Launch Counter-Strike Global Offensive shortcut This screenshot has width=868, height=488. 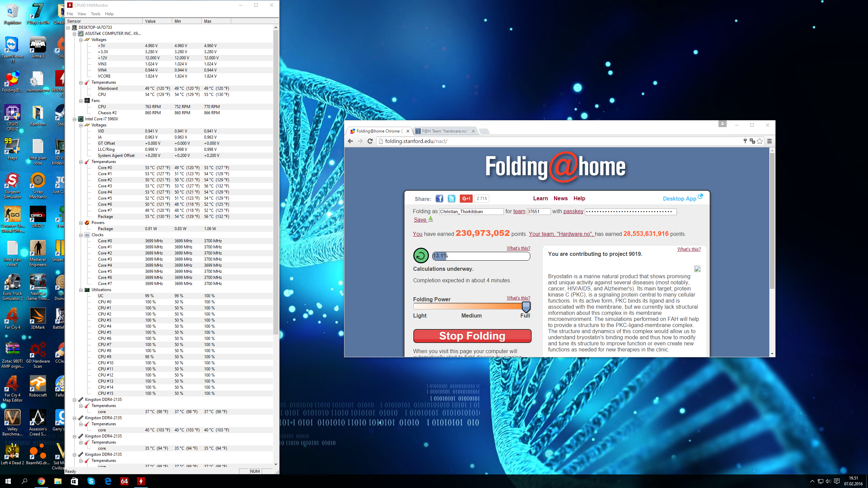13,219
